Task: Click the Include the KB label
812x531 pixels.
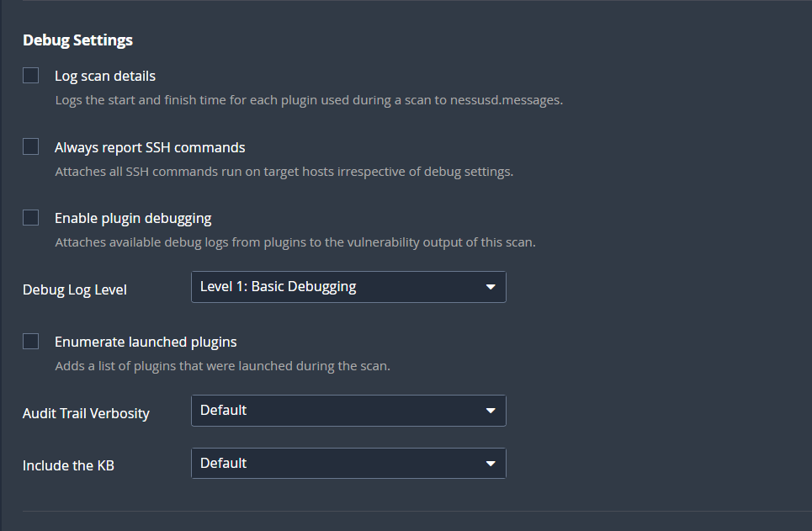Action: point(68,465)
